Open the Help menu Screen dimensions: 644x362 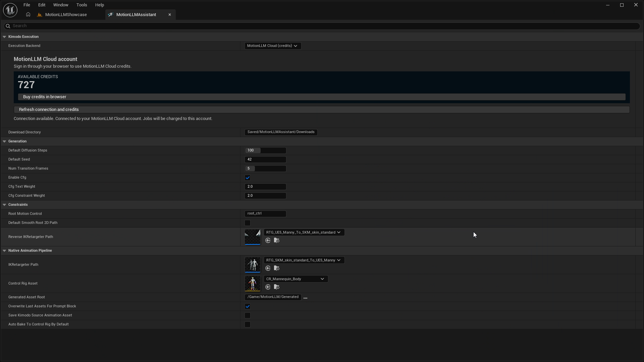point(100,5)
